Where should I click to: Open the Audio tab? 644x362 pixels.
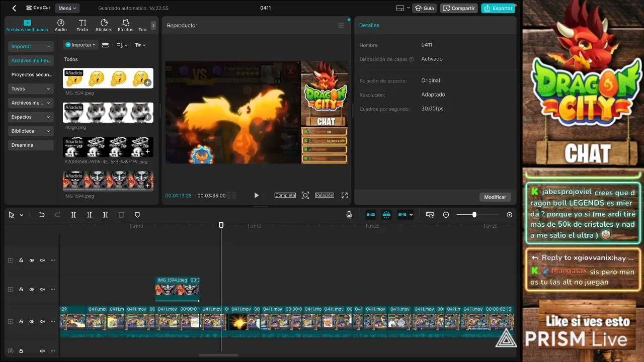click(61, 26)
